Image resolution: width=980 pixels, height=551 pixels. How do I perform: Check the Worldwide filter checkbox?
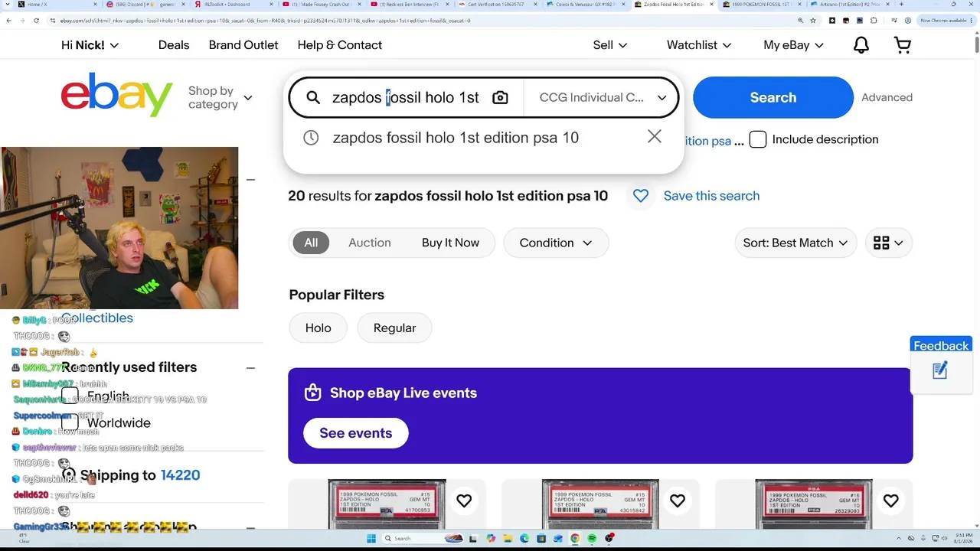pyautogui.click(x=70, y=422)
